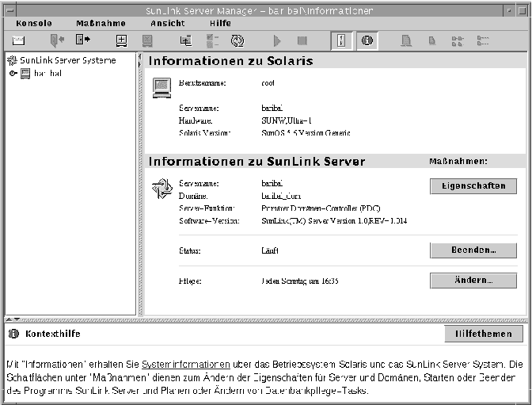This screenshot has height=405, width=532.
Task: Click the Status value 'Läuft'
Action: [x=270, y=250]
